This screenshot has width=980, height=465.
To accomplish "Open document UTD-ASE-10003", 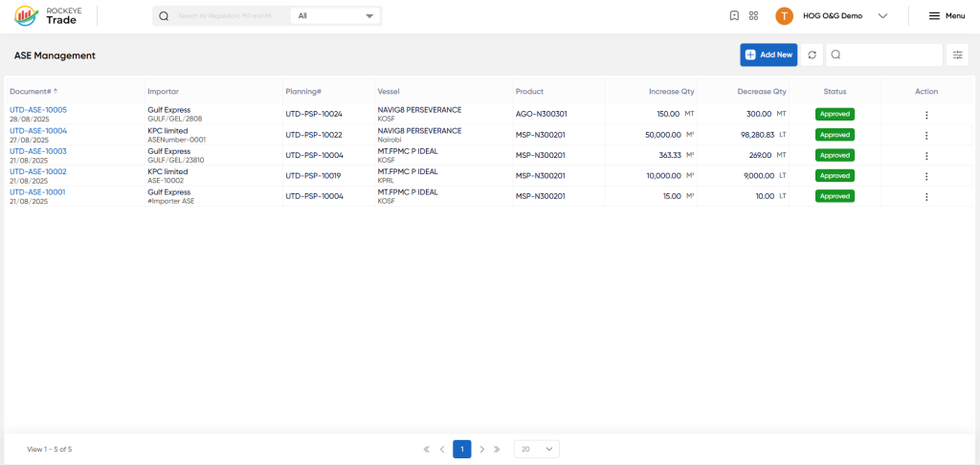I will click(x=38, y=151).
